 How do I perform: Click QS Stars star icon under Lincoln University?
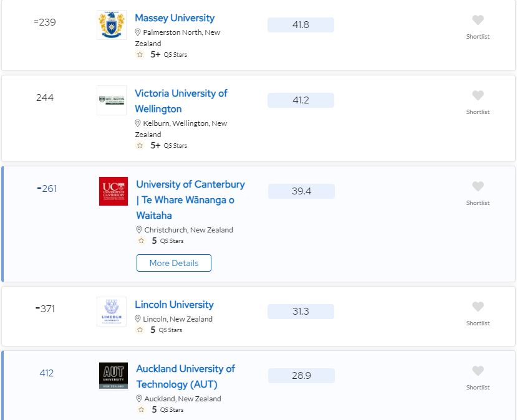tap(140, 330)
